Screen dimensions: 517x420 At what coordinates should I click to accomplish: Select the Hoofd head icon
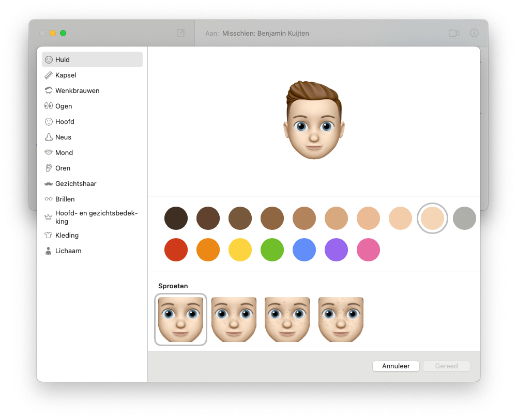[x=49, y=121]
